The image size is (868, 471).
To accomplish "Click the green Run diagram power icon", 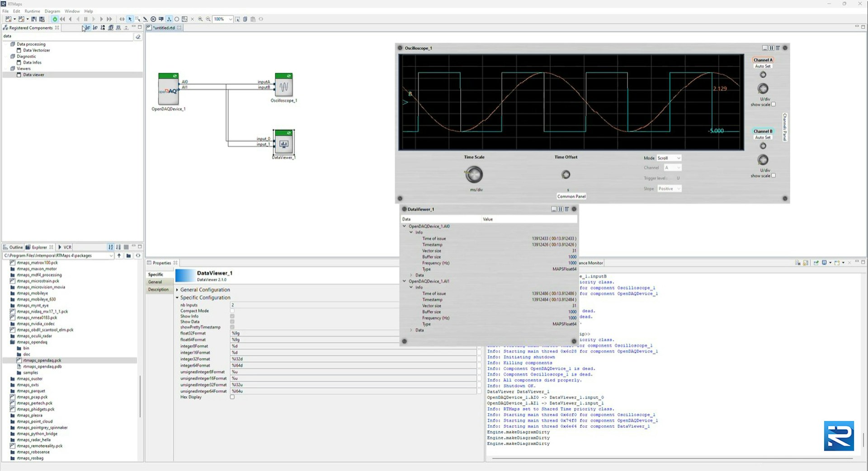I will coord(55,19).
